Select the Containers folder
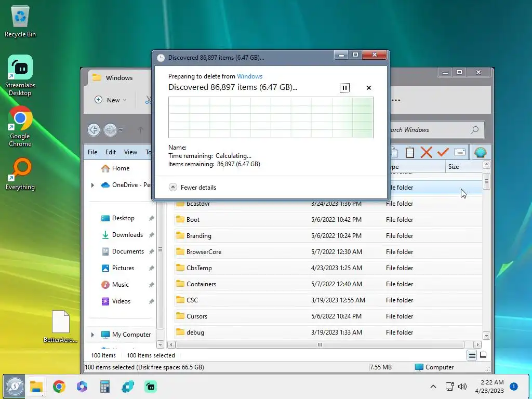 328,284
